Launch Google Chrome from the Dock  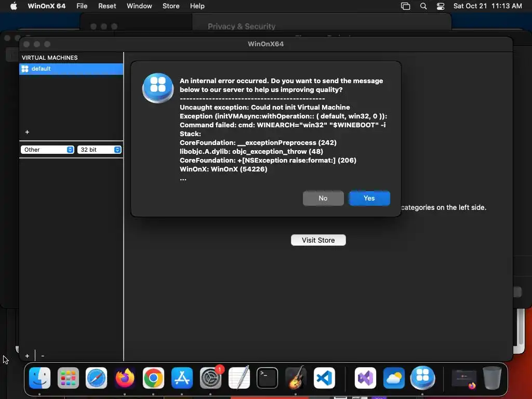click(153, 378)
